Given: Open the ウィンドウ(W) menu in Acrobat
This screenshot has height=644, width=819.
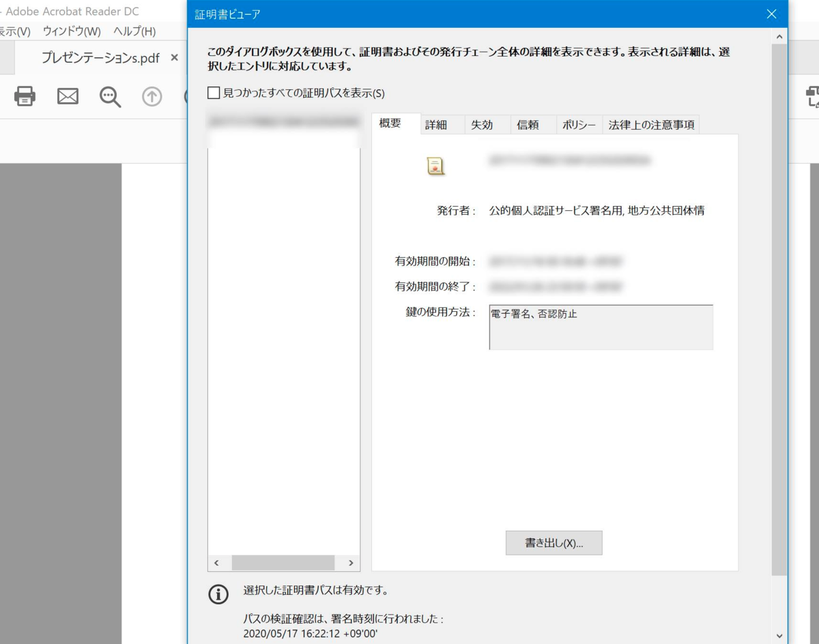Looking at the screenshot, I should click(x=72, y=31).
